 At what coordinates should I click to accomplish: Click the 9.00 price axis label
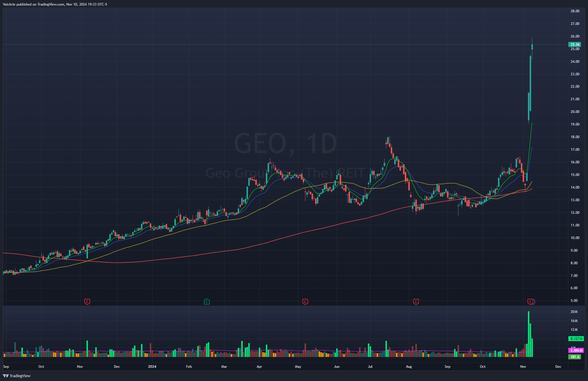(574, 250)
